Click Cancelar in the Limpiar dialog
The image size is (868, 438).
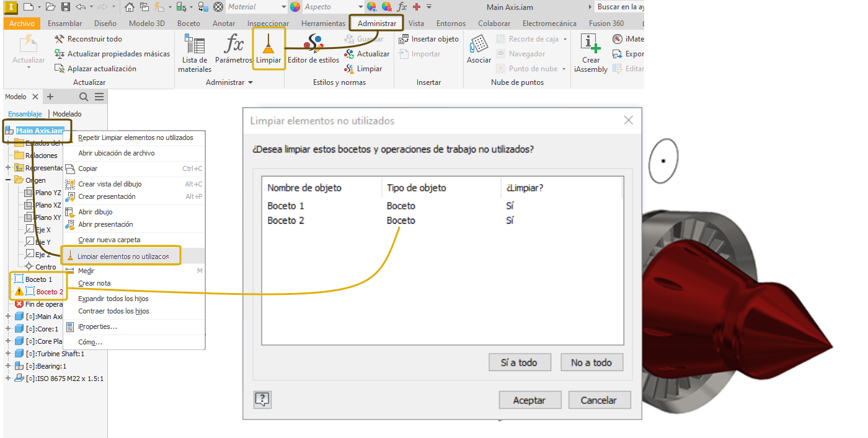[599, 400]
